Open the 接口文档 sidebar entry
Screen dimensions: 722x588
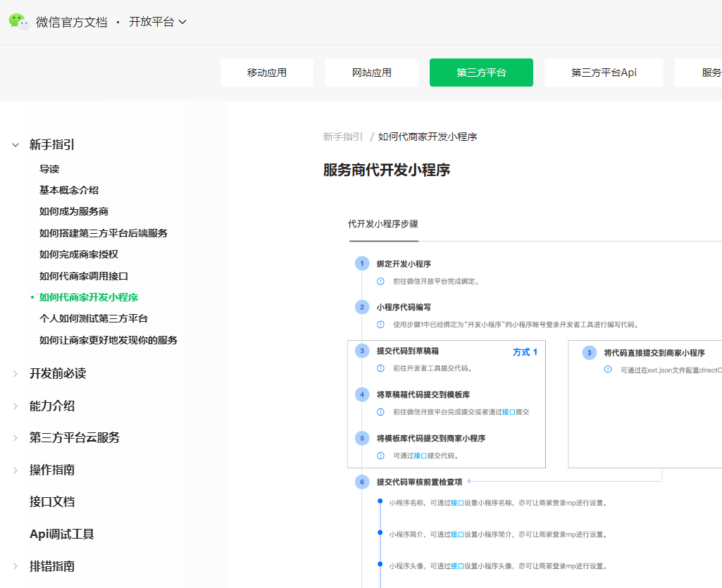click(x=52, y=501)
